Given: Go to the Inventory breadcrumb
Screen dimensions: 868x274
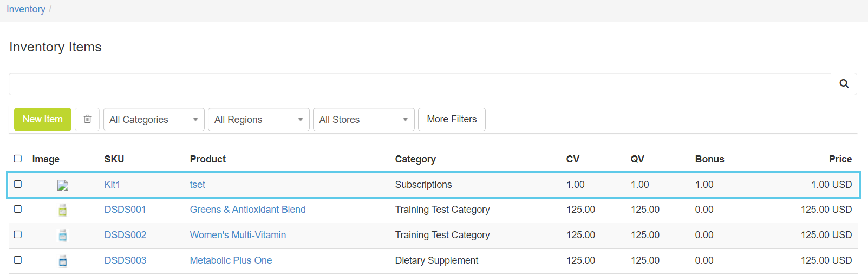Looking at the screenshot, I should coord(26,9).
